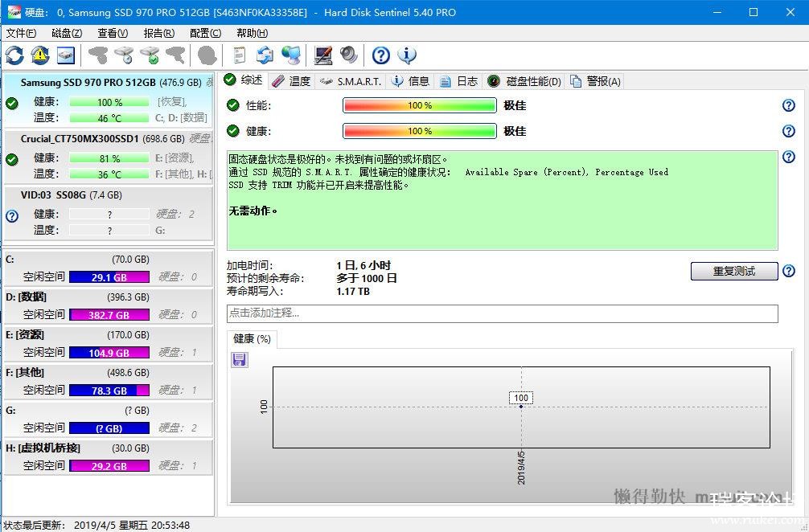Select the D: [数据] partition

[109, 305]
